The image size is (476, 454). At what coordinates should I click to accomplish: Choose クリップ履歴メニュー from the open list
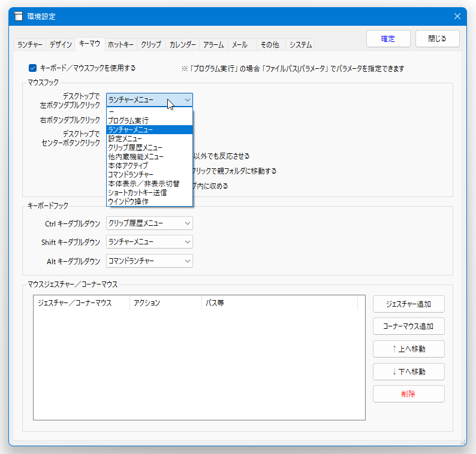[149, 148]
